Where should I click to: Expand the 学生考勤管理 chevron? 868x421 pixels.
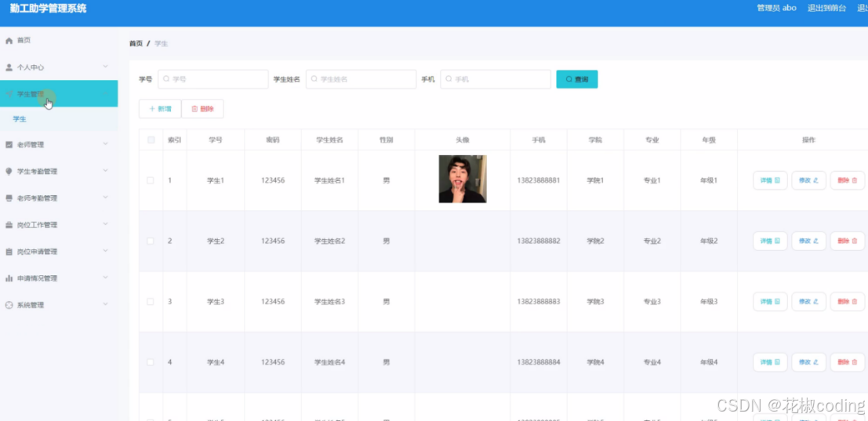click(x=105, y=171)
